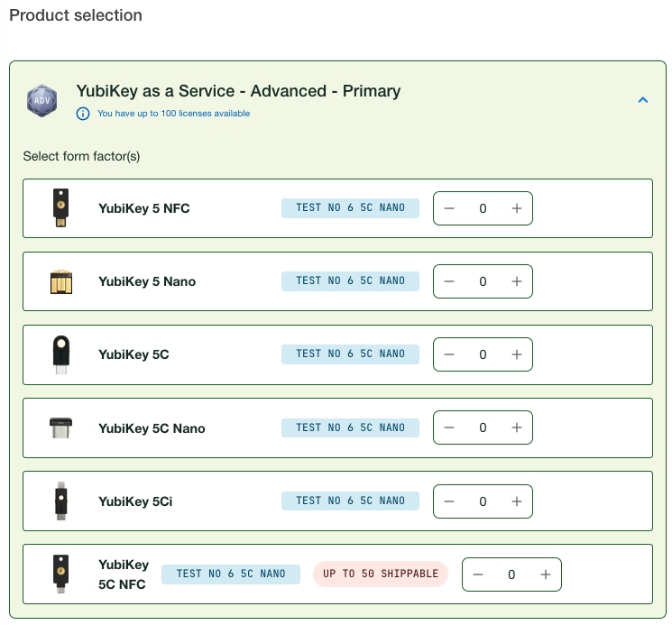Decrease YubiKey 5Ci quantity with minus

coord(449,501)
